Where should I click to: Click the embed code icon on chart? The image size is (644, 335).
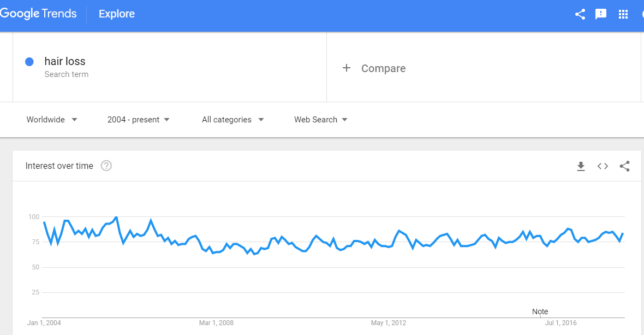click(x=603, y=166)
